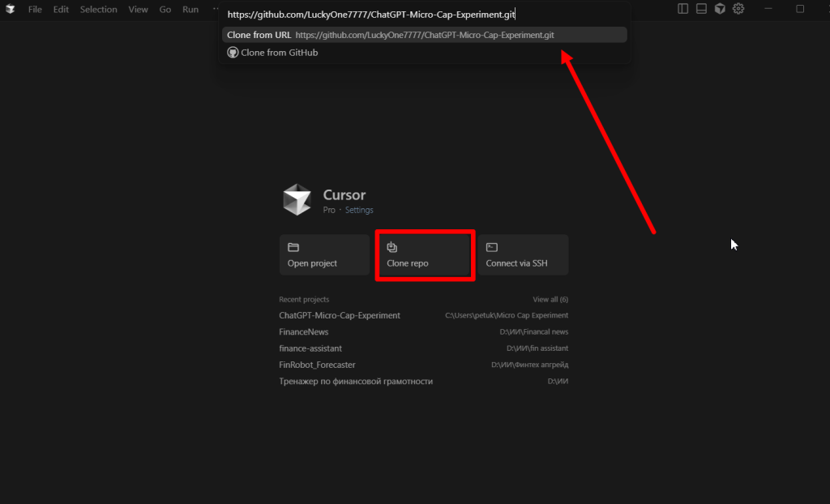Click the large Cursor logo on welcome page
This screenshot has width=830, height=504.
point(297,200)
